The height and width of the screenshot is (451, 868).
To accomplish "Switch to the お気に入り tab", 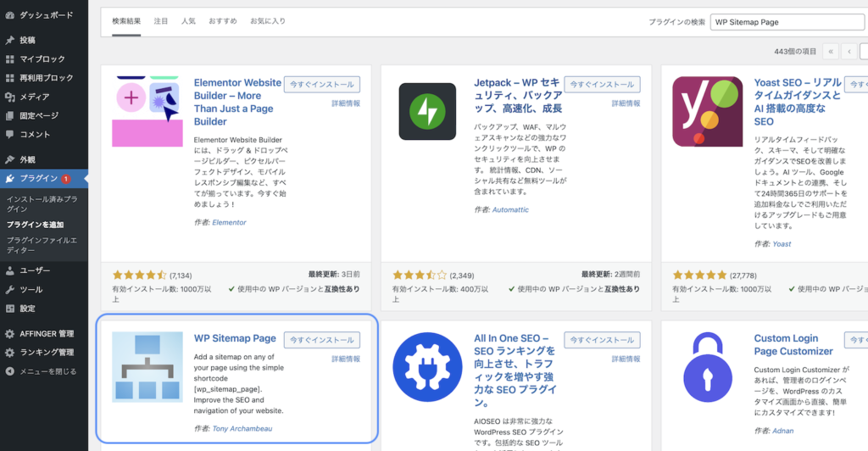I will point(268,21).
